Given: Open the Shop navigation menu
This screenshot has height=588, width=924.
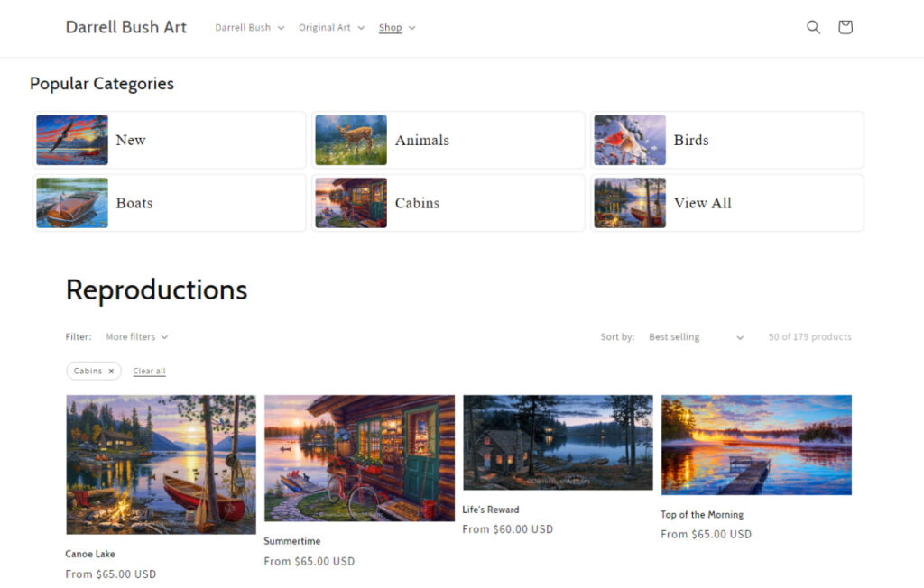Looking at the screenshot, I should [396, 28].
